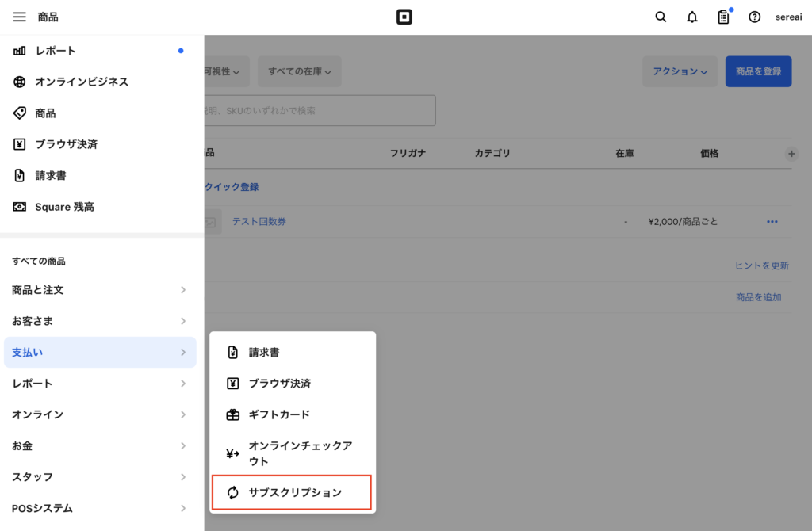Screen dimensions: 812x531
Task: Select ギフトカード in the submenu
Action: click(x=278, y=414)
